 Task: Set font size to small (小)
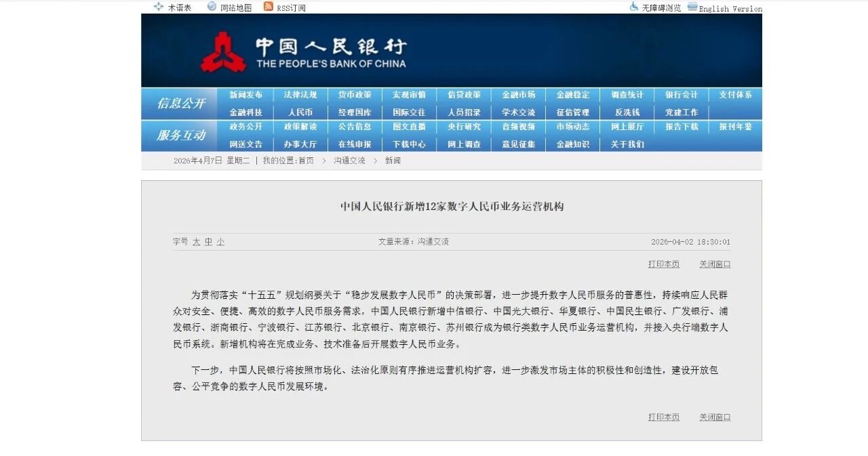(x=220, y=242)
